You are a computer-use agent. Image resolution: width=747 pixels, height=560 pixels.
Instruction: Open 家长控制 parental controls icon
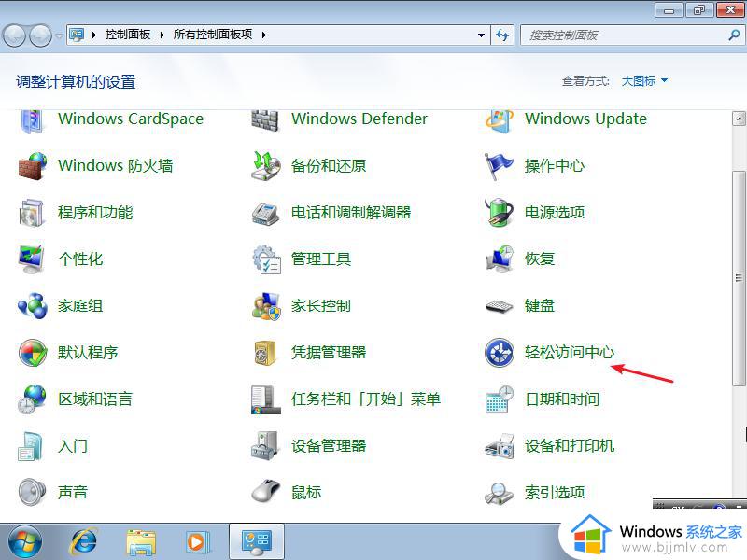tap(266, 306)
